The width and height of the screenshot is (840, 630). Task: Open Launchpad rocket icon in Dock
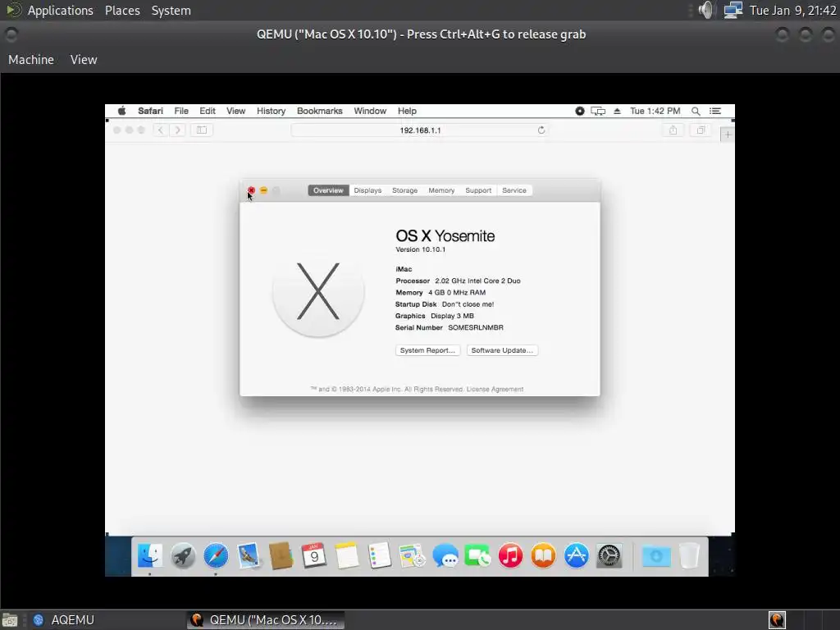pyautogui.click(x=183, y=555)
